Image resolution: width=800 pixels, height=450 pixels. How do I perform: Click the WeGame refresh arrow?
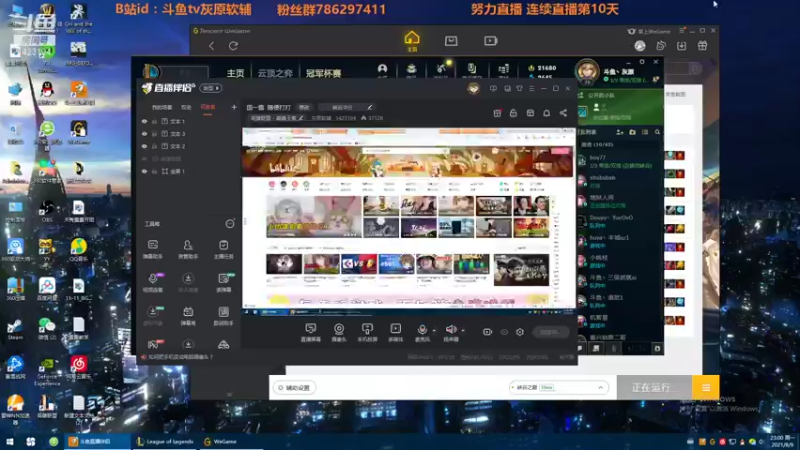click(x=233, y=45)
